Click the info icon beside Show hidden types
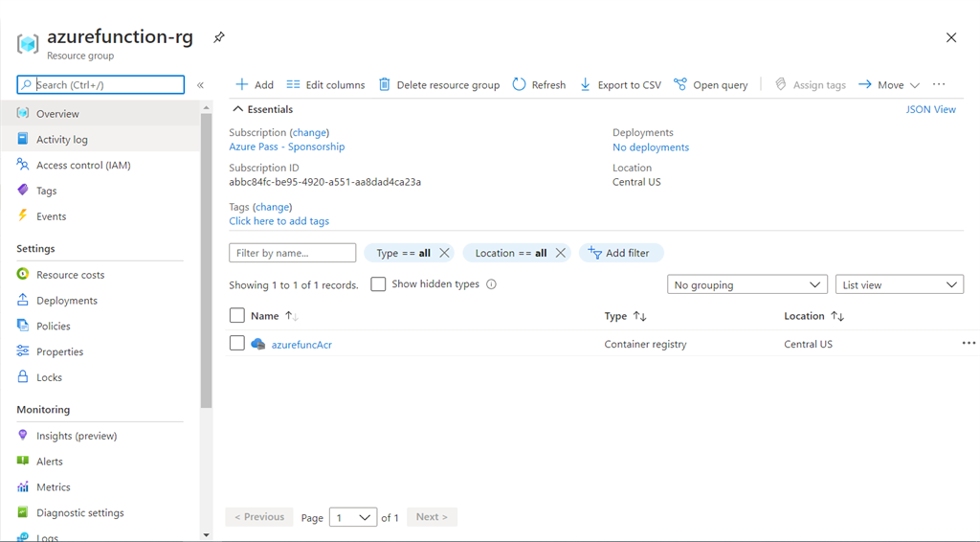 pos(491,284)
